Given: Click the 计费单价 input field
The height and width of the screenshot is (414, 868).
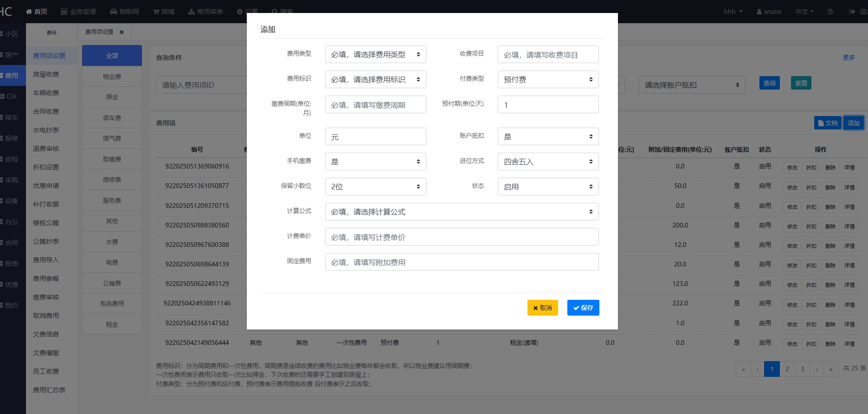Looking at the screenshot, I should pos(462,237).
